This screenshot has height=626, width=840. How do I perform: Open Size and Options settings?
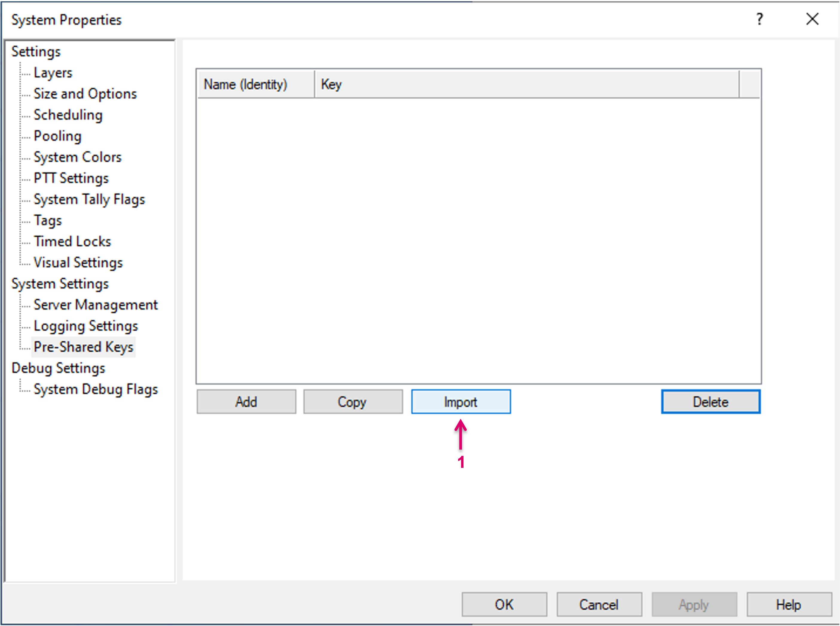coord(85,94)
